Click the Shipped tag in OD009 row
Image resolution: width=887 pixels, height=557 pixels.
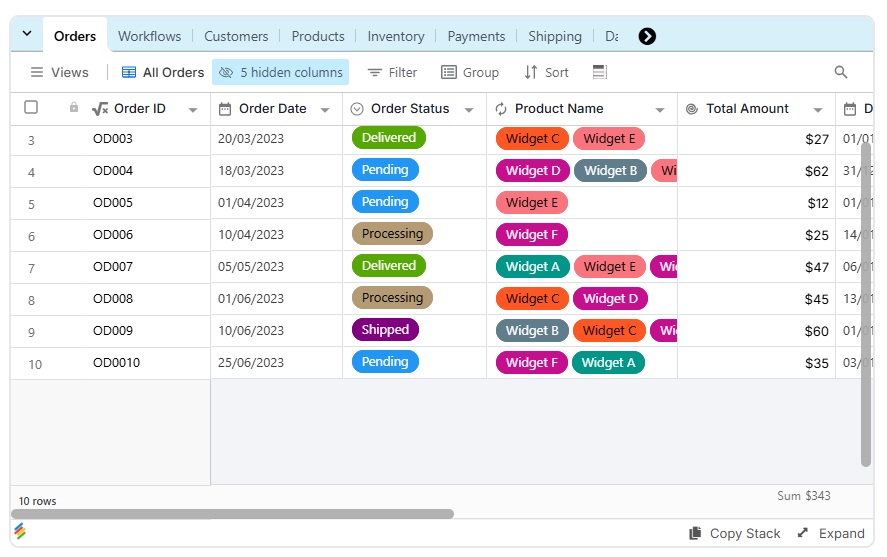click(385, 330)
